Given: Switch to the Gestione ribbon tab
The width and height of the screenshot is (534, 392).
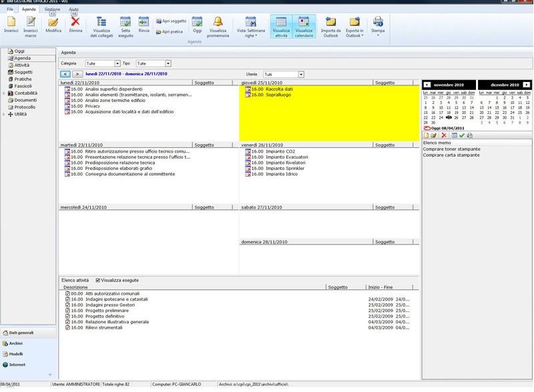Looking at the screenshot, I should (x=52, y=9).
